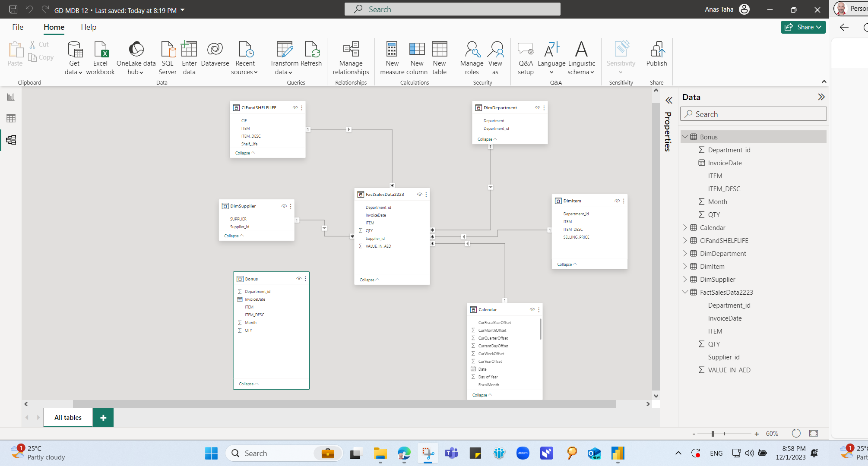Select the Home ribbon tab

[x=54, y=27]
